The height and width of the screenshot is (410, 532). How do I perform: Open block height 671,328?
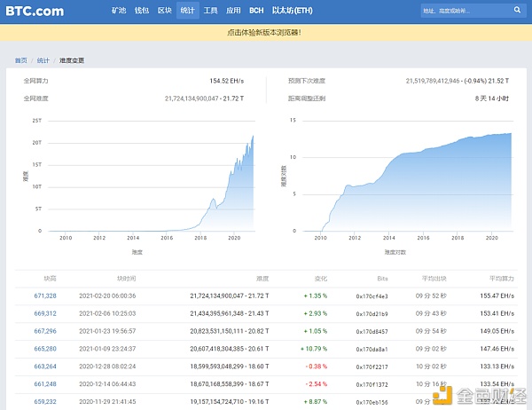click(x=45, y=296)
